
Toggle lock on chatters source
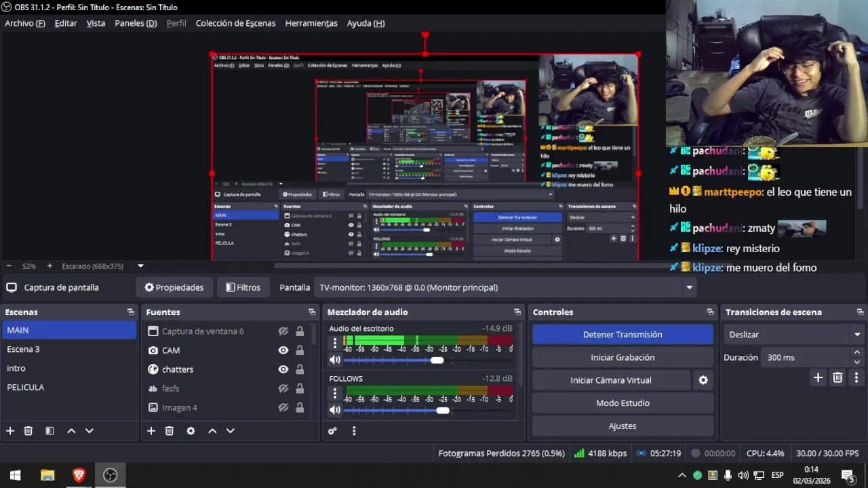point(300,369)
